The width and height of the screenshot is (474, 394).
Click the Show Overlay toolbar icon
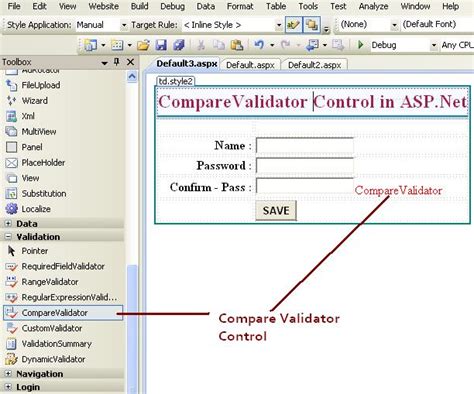(x=312, y=25)
